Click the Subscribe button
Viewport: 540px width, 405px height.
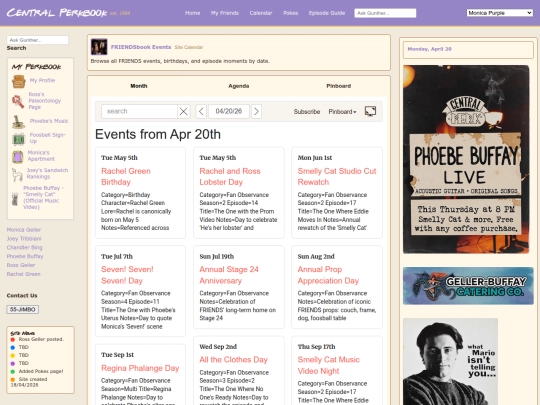(307, 112)
